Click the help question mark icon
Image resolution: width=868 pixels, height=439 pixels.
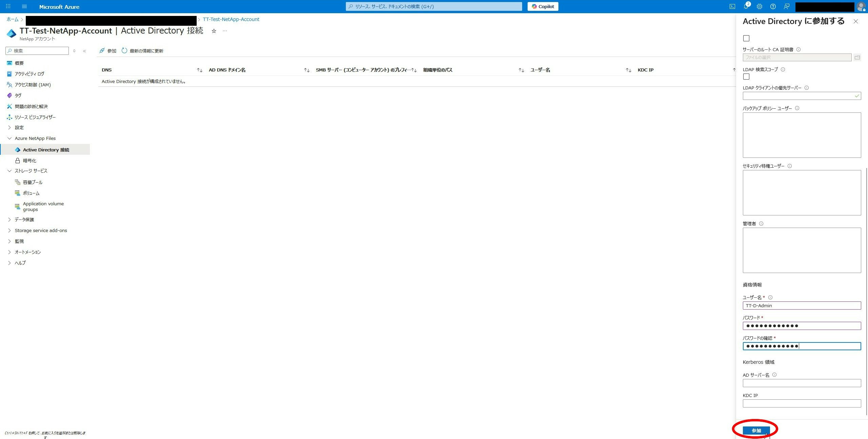coord(773,6)
